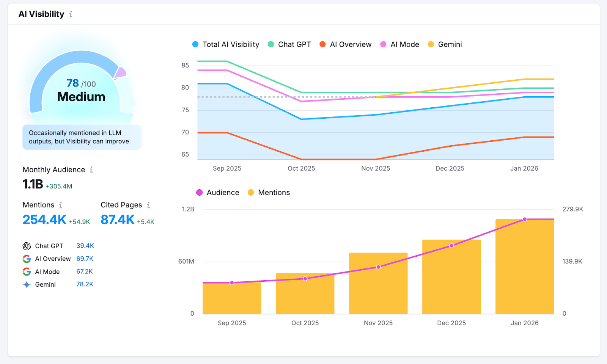Click the Cited Pages info icon

pyautogui.click(x=148, y=205)
